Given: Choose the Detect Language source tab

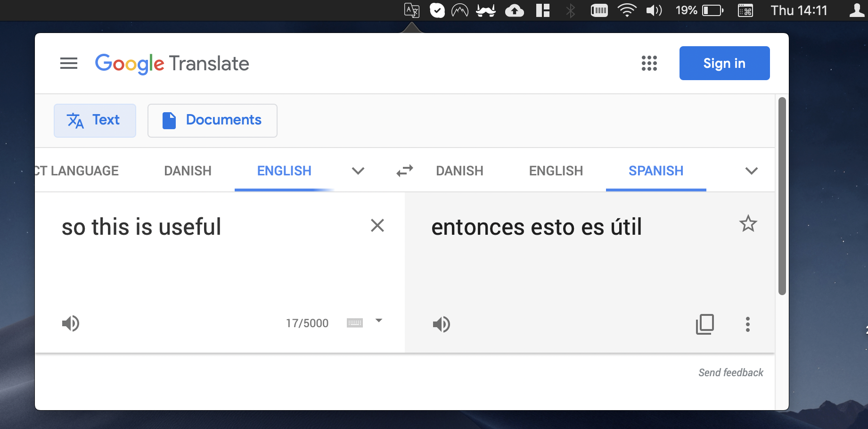Looking at the screenshot, I should [77, 171].
